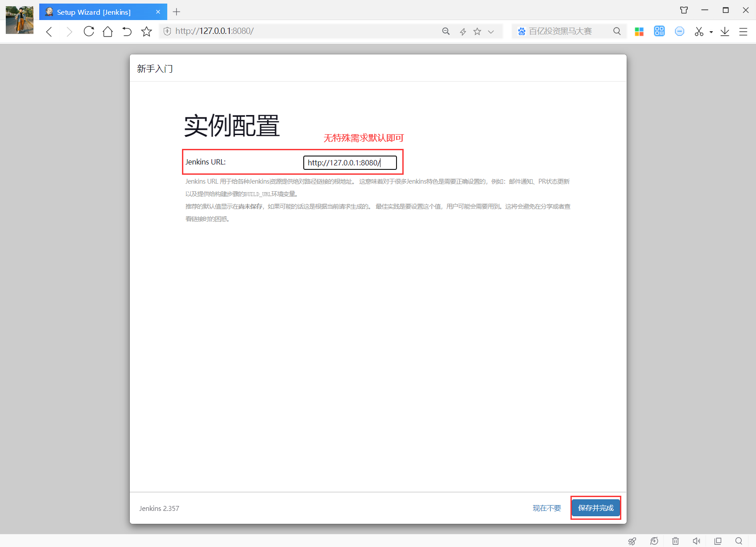Click the Jenkins URL input field
The width and height of the screenshot is (756, 547).
tap(350, 163)
